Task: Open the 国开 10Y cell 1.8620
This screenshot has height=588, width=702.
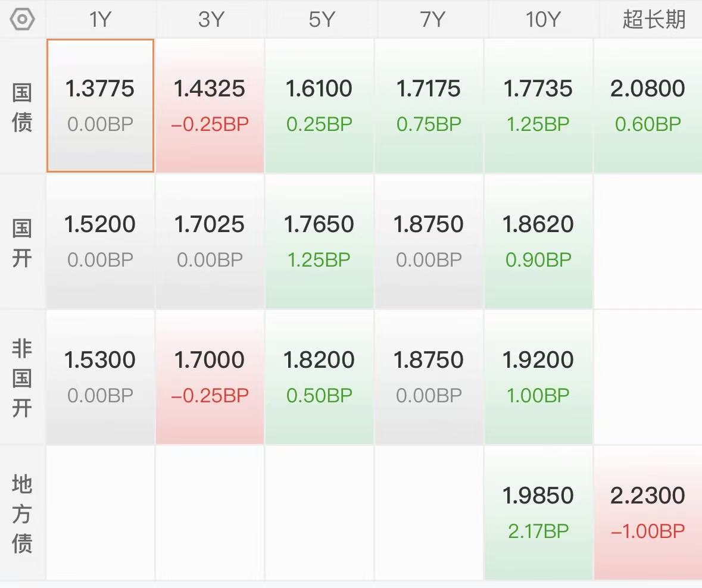Action: [x=538, y=241]
